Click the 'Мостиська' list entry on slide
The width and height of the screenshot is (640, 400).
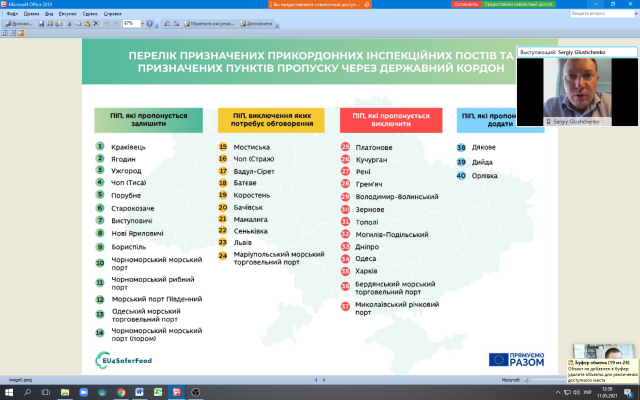(251, 147)
